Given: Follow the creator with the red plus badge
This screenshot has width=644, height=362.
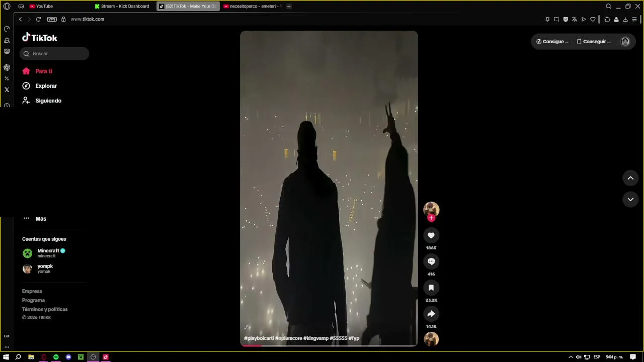Looking at the screenshot, I should (x=431, y=218).
